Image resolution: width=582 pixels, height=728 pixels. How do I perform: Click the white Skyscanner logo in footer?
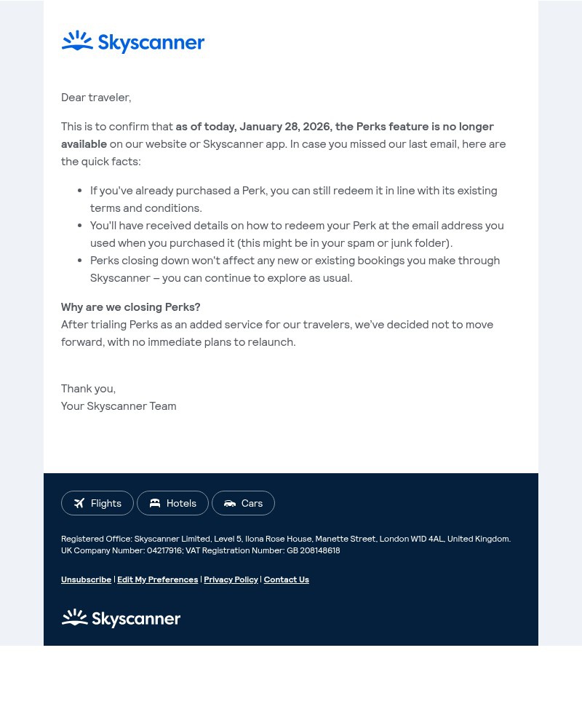(x=121, y=617)
